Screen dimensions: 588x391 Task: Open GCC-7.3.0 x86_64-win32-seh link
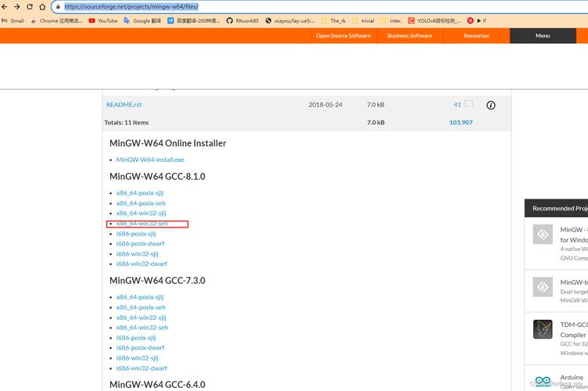tap(142, 328)
